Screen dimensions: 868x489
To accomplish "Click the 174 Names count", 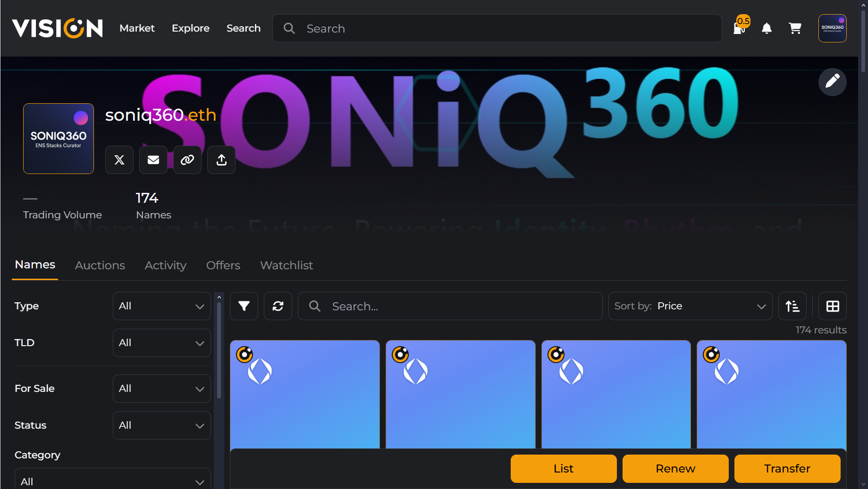I will tap(153, 206).
